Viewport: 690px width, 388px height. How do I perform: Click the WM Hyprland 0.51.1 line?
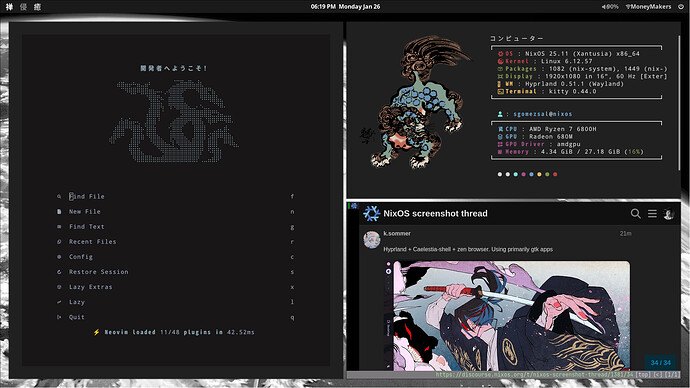point(561,84)
